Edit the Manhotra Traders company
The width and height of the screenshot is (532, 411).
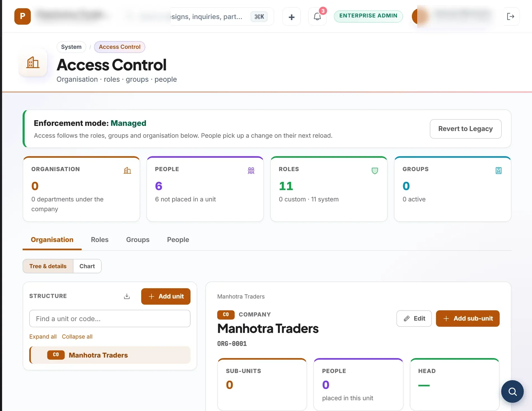pyautogui.click(x=414, y=319)
